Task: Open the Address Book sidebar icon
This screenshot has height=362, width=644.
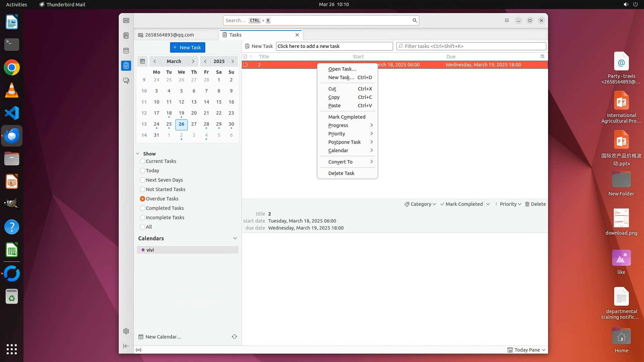Action: click(x=126, y=36)
